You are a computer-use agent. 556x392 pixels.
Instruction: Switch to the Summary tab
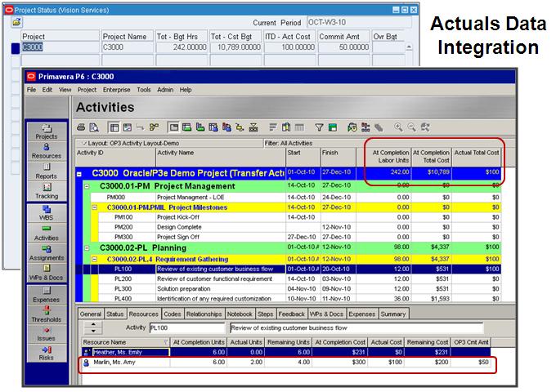[x=393, y=314]
